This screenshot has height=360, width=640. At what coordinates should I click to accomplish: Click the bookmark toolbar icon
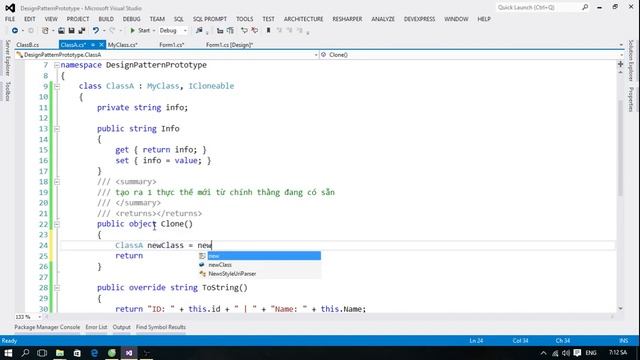click(x=268, y=31)
